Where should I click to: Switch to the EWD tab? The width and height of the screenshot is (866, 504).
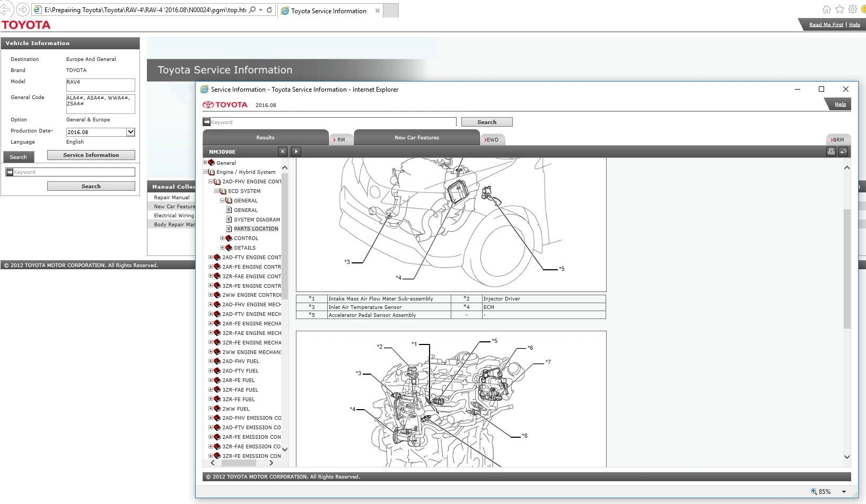tap(492, 139)
